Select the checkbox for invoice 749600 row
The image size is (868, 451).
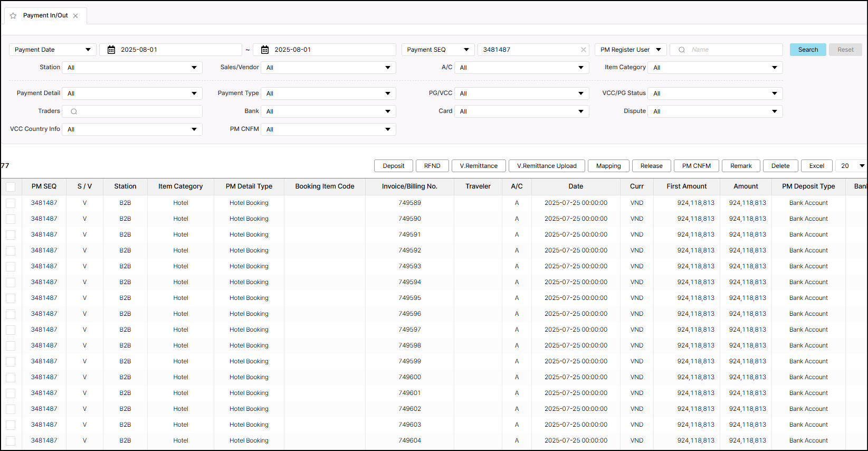pyautogui.click(x=11, y=377)
